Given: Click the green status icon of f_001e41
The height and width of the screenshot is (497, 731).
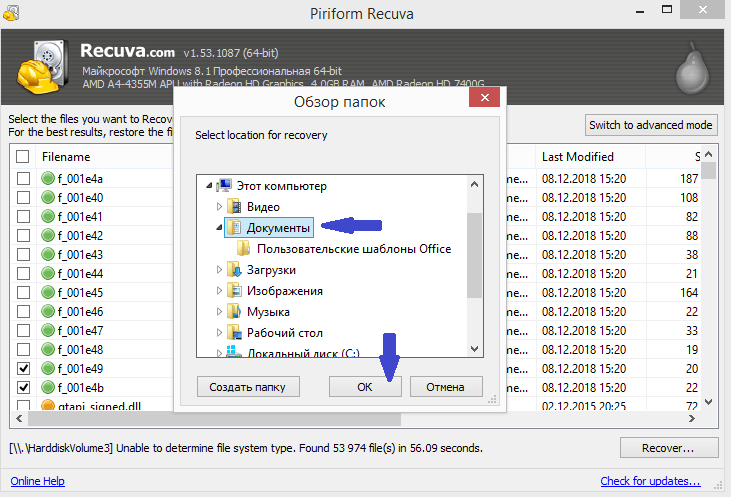Looking at the screenshot, I should click(x=48, y=216).
